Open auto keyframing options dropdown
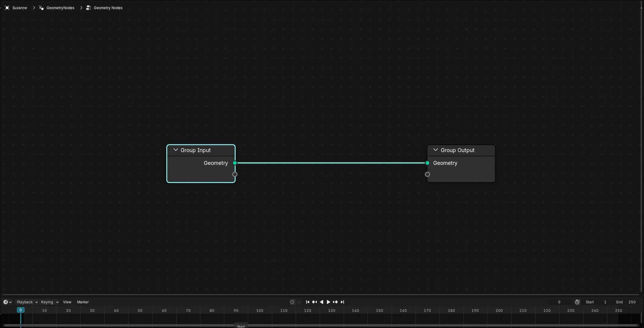The image size is (644, 328). [x=299, y=302]
